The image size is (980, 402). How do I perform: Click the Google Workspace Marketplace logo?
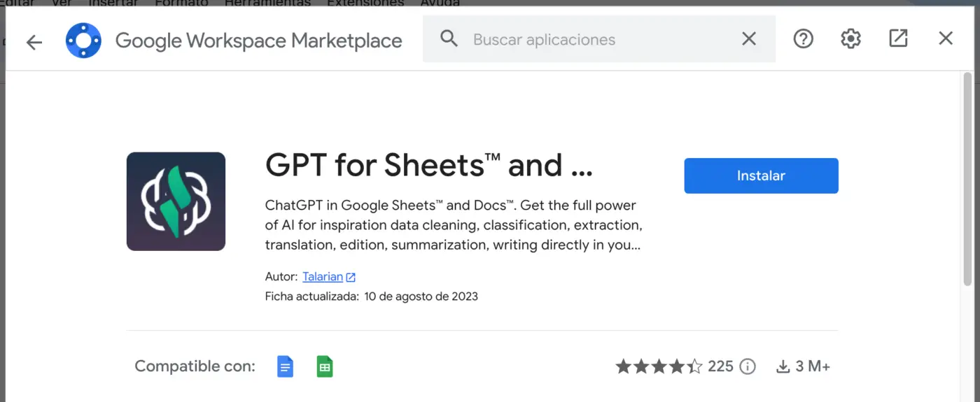pyautogui.click(x=83, y=41)
